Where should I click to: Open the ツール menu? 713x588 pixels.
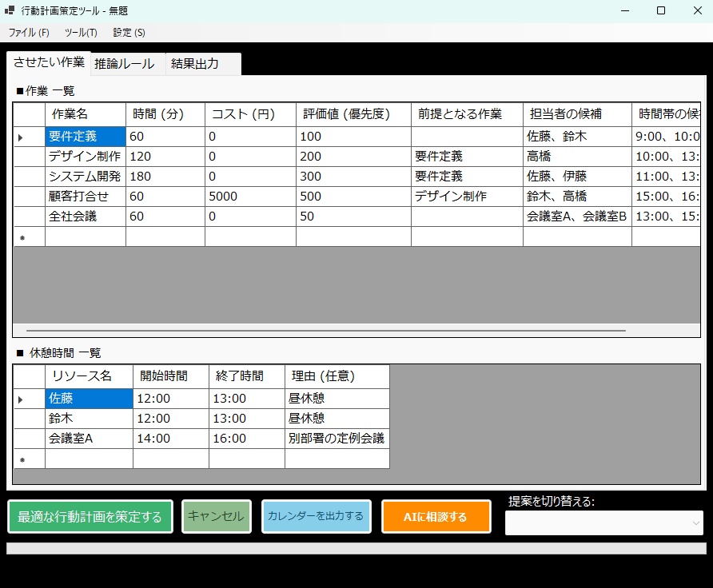pyautogui.click(x=78, y=32)
